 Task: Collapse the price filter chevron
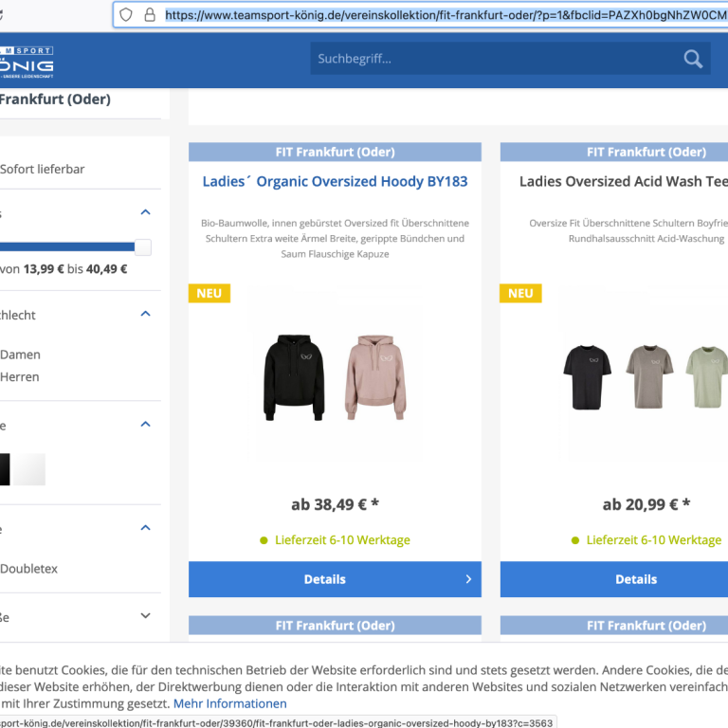tap(145, 212)
